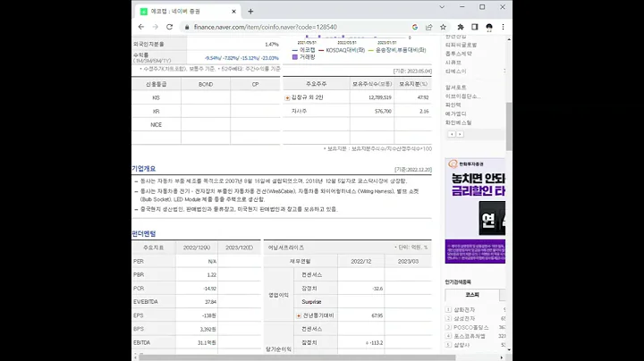This screenshot has height=361, width=644.
Task: Close the 에코캡 네이버 증권 tab
Action: [x=233, y=12]
